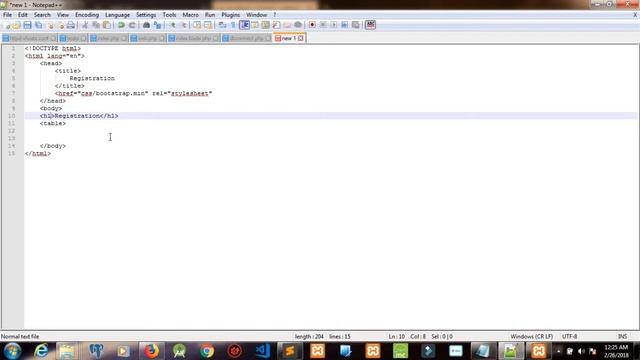Click the Close document toolbar icon
Image resolution: width=640 pixels, height=360 pixels.
pyautogui.click(x=51, y=25)
